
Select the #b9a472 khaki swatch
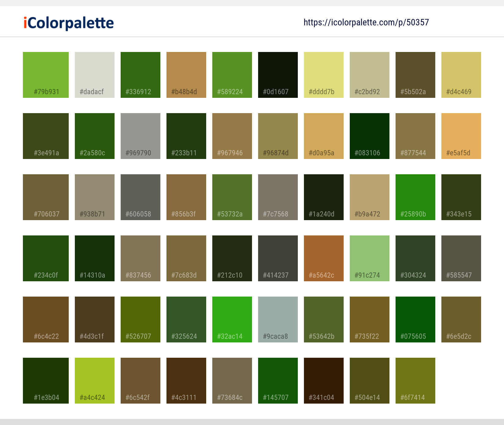click(369, 197)
